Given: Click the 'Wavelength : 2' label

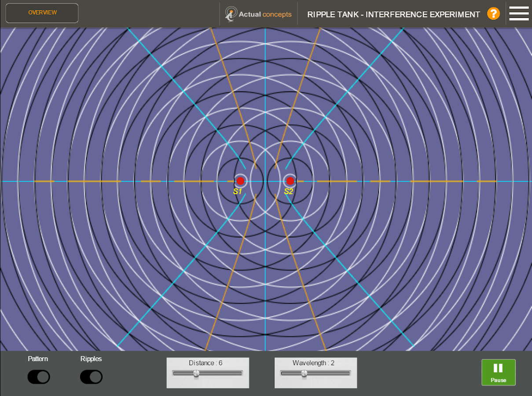Looking at the screenshot, I should coord(313,363).
